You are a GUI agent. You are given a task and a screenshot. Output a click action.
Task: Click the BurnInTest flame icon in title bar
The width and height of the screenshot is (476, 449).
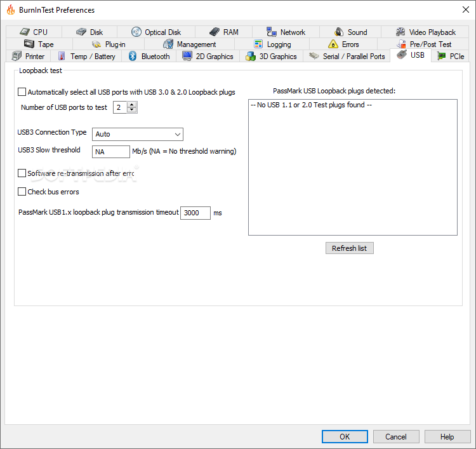point(11,10)
